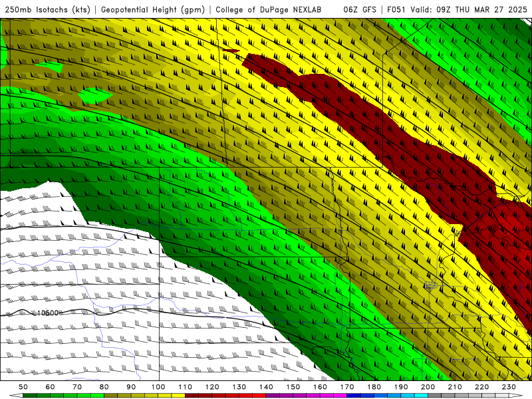
Task: Click the "College of DuPage NEXLAB" label
Action: [269, 9]
